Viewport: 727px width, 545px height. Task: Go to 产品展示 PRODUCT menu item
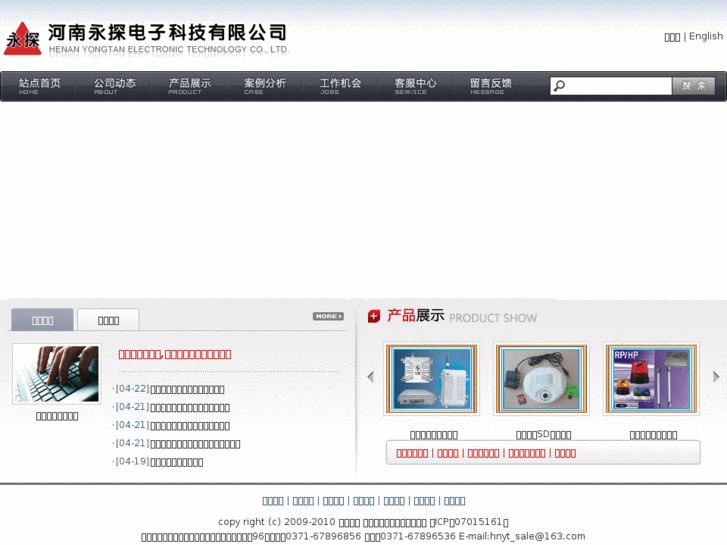pos(190,86)
